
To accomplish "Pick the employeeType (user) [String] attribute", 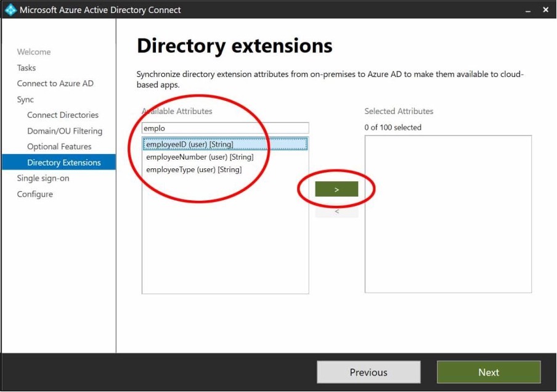I will 193,169.
